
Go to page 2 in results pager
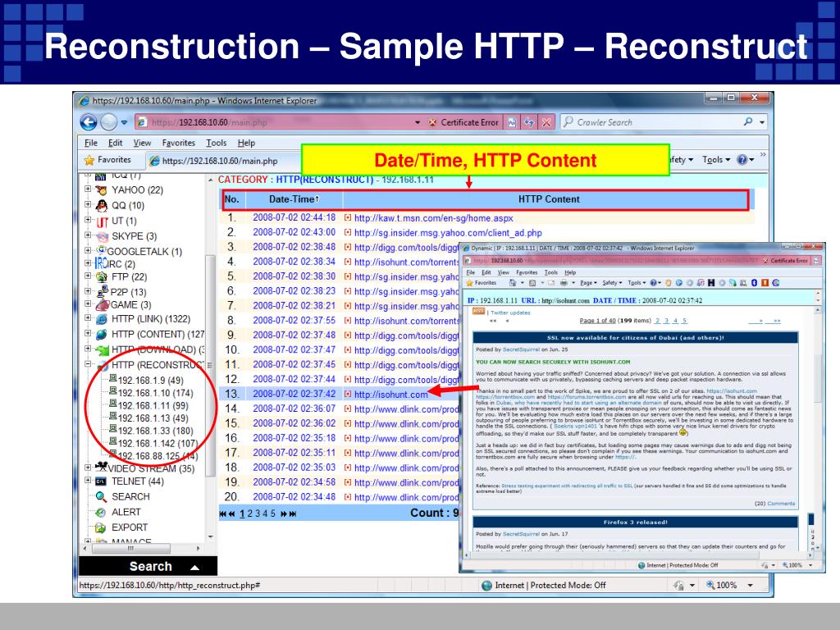pyautogui.click(x=249, y=514)
